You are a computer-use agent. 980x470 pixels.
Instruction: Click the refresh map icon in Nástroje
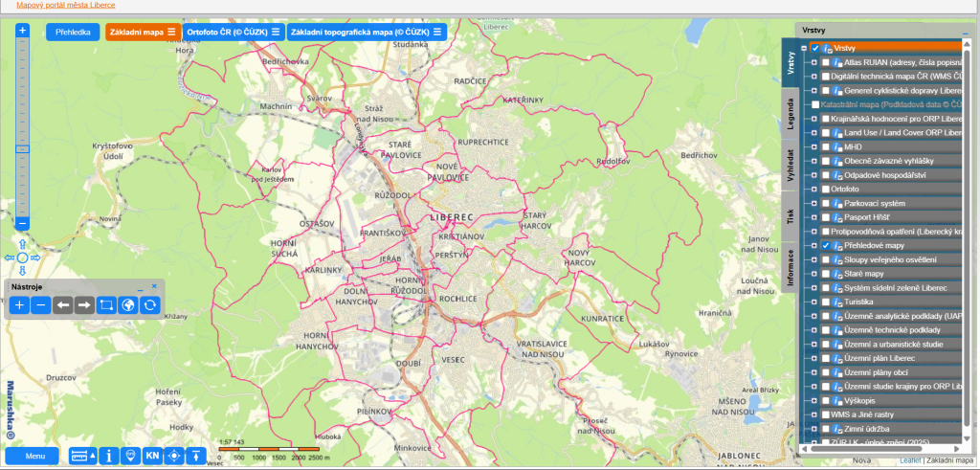point(149,305)
